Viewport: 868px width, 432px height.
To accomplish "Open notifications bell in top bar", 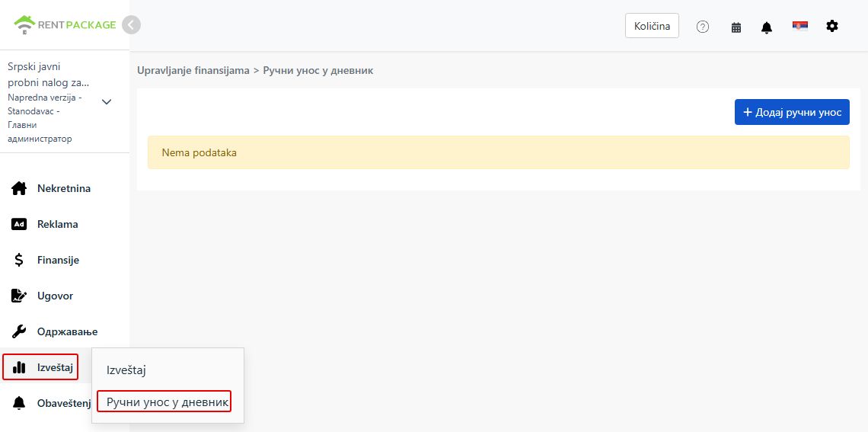I will click(766, 27).
